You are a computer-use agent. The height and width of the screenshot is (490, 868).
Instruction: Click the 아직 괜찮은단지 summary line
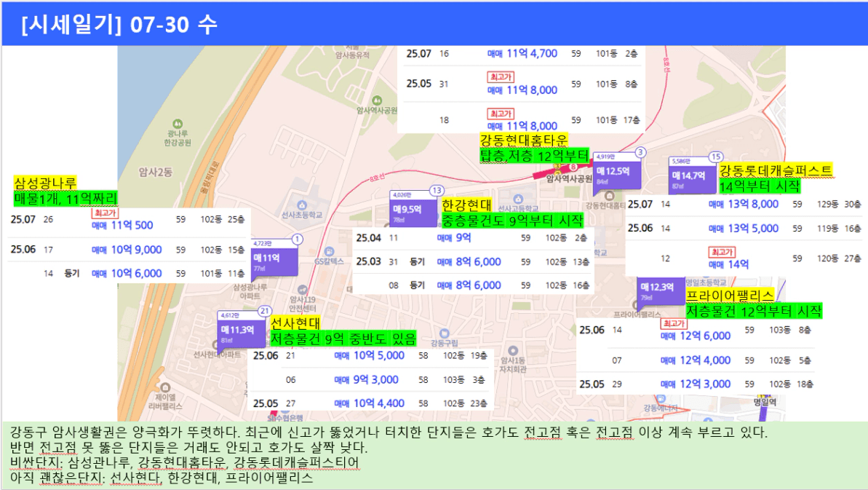tap(162, 478)
